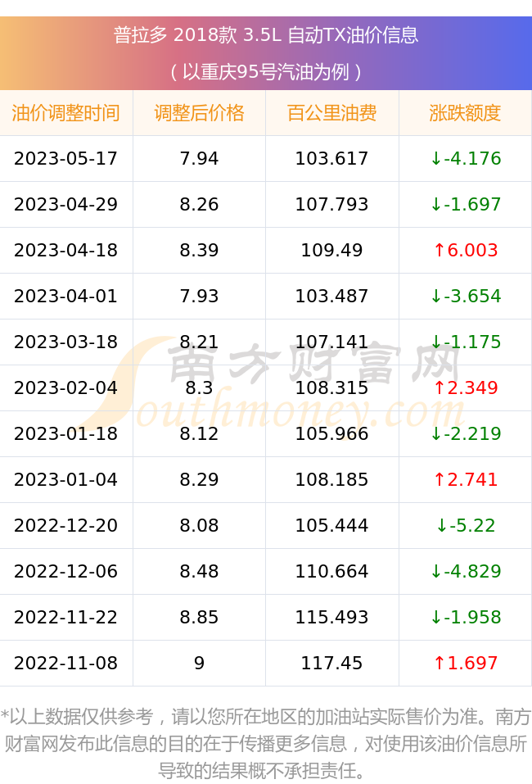Click the red up arrow beside 6.003
532x784 pixels.
point(439,250)
